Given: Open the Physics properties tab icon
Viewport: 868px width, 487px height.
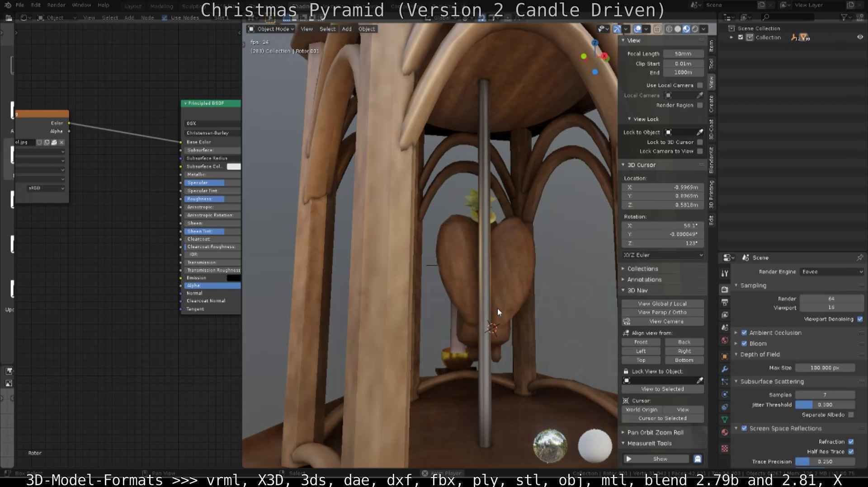Looking at the screenshot, I should pyautogui.click(x=725, y=394).
